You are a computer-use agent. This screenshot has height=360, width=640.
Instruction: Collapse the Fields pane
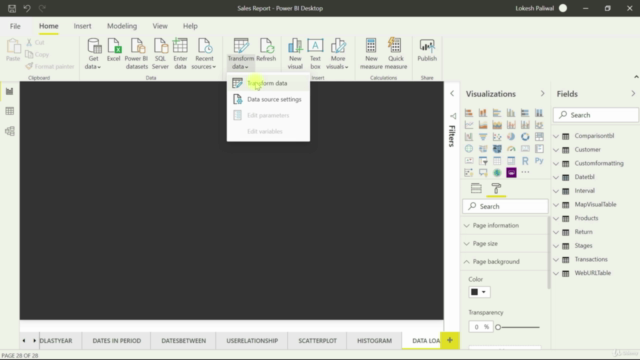(x=633, y=93)
